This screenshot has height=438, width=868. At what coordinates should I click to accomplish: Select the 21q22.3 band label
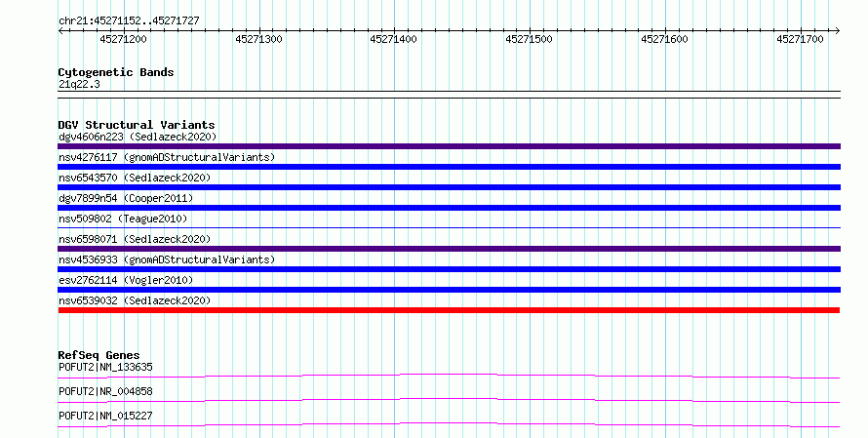[x=79, y=84]
